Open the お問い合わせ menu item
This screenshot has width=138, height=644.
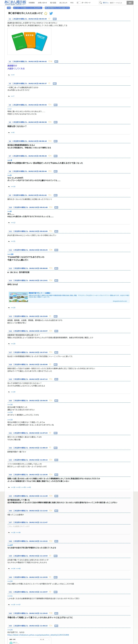[42, 3]
